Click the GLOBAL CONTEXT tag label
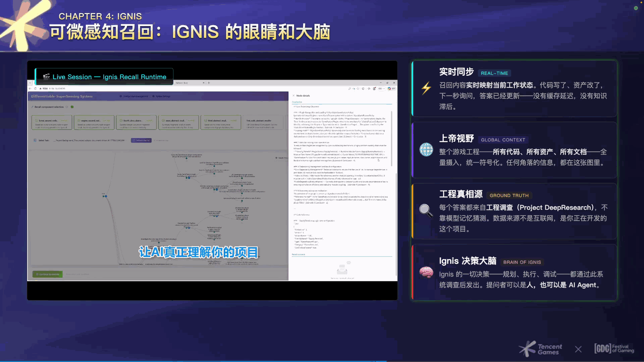This screenshot has width=644, height=362. pyautogui.click(x=503, y=140)
